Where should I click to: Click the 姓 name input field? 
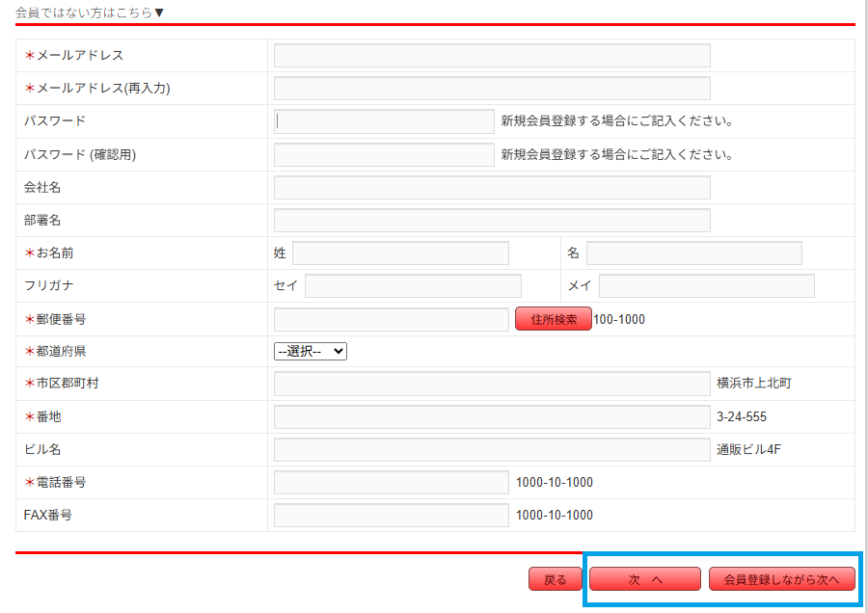[x=400, y=253]
